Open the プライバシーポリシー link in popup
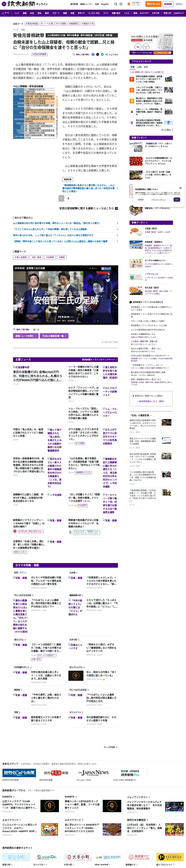 158,199
